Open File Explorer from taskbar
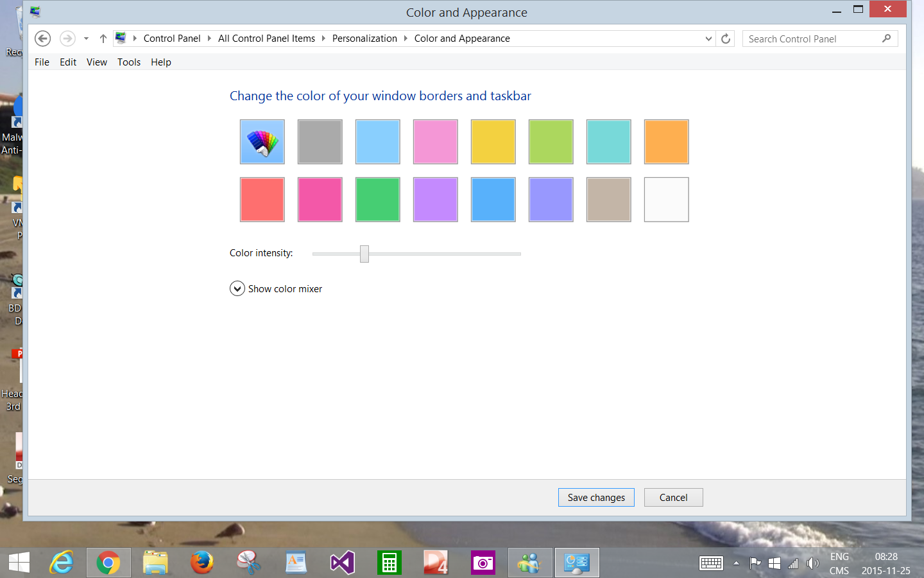The width and height of the screenshot is (924, 578). 155,563
